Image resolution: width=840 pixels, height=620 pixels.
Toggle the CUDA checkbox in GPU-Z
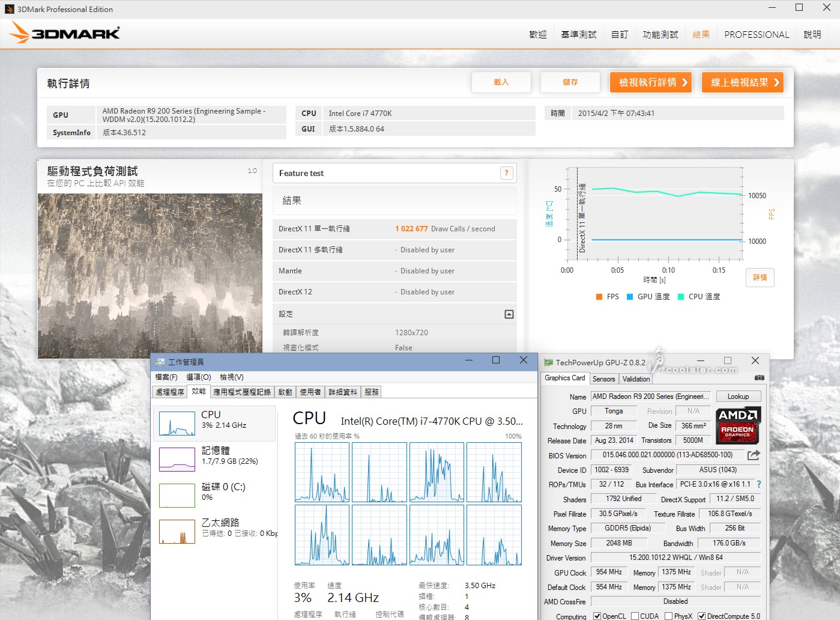coord(635,616)
